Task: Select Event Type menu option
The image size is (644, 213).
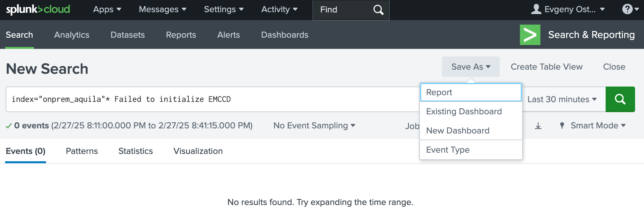Action: pos(448,150)
